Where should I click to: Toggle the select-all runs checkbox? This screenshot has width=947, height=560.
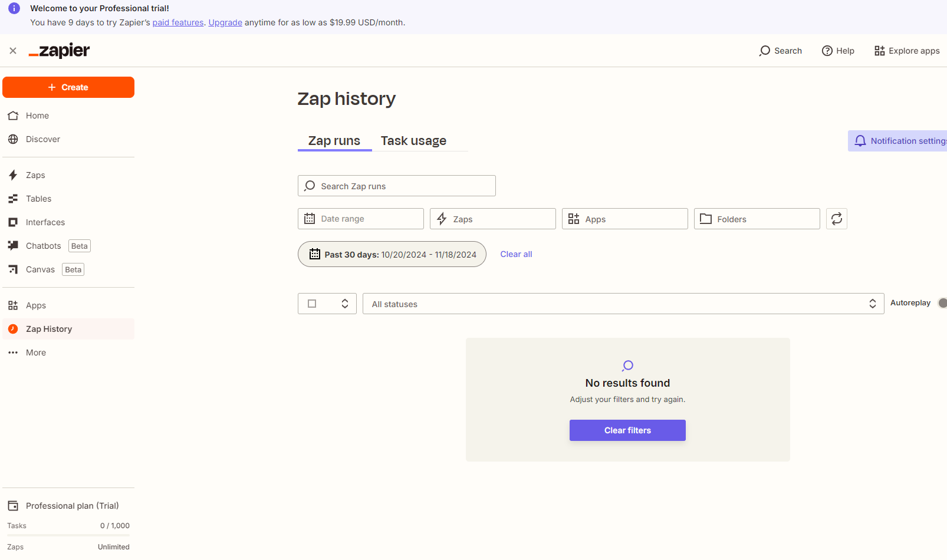312,304
